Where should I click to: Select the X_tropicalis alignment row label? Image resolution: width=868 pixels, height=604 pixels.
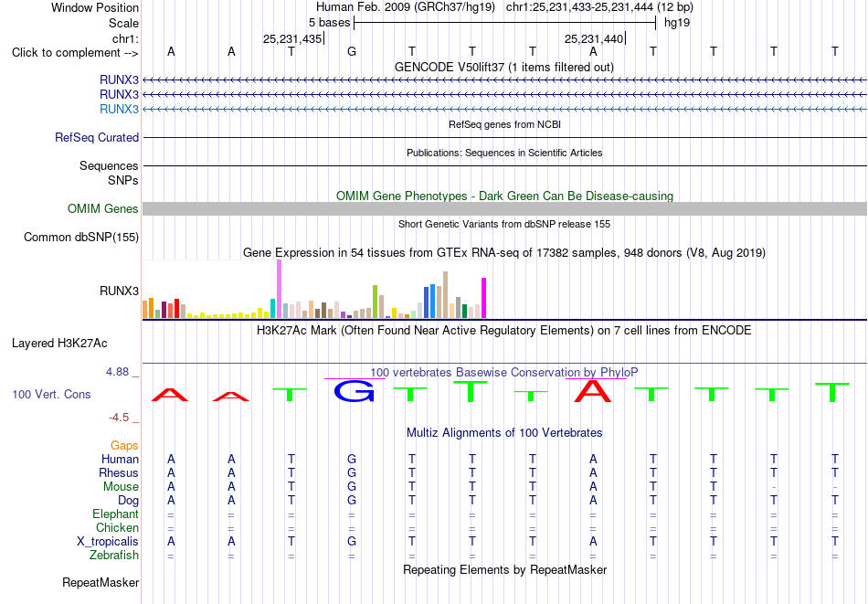[108, 542]
